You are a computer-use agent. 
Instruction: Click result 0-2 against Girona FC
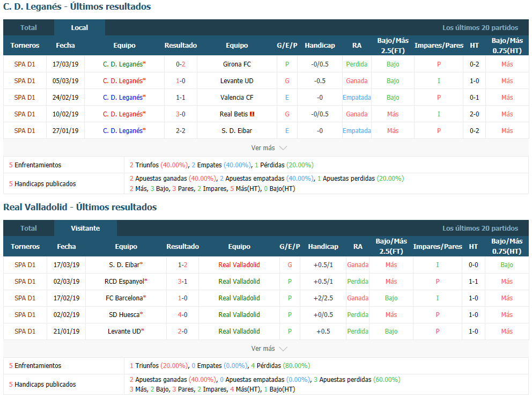pyautogui.click(x=181, y=64)
